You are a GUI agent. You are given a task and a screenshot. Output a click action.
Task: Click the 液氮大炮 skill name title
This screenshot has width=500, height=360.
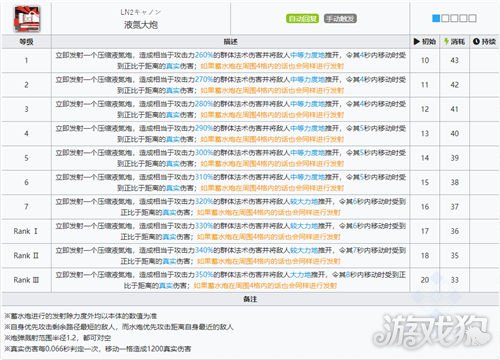point(141,25)
